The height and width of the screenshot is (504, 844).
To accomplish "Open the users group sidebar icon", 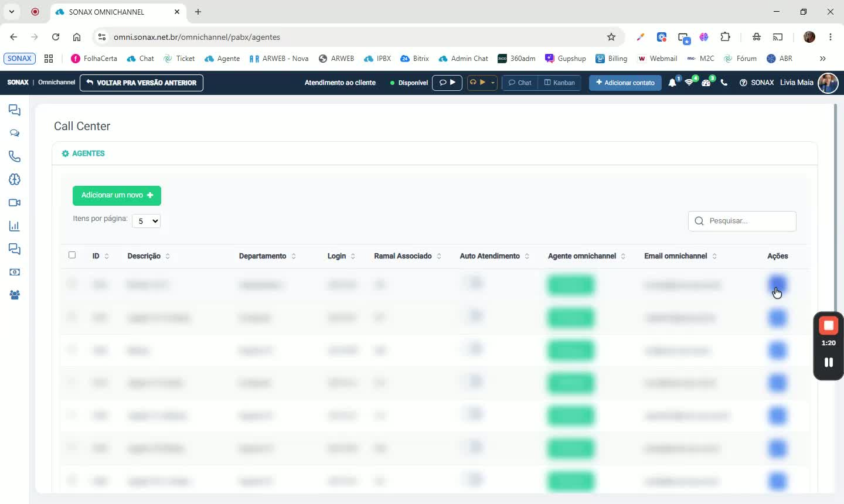I will pyautogui.click(x=15, y=295).
